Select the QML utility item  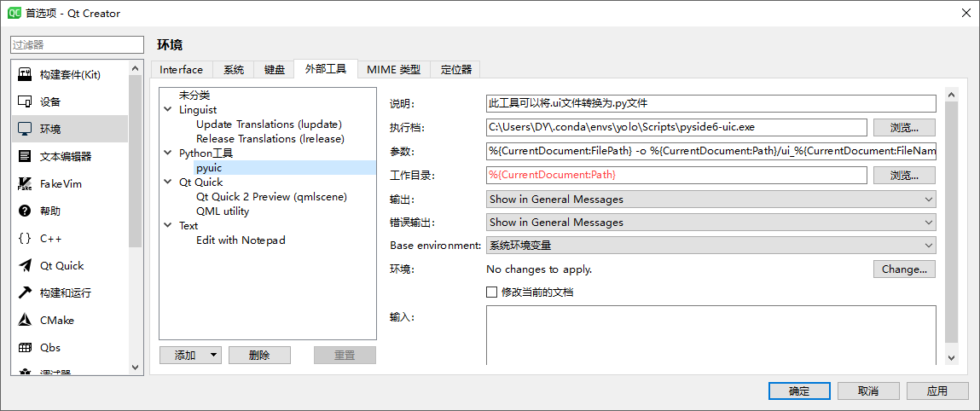point(223,211)
